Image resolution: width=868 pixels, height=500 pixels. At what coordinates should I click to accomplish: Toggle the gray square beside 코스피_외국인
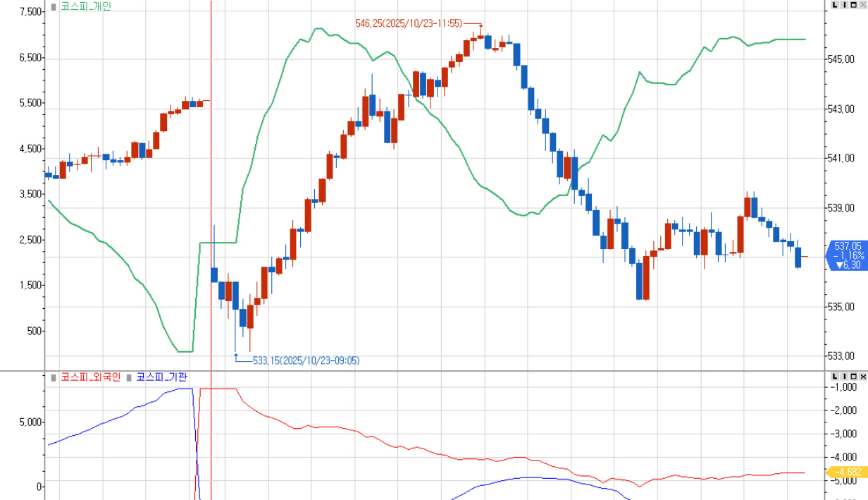[x=54, y=378]
